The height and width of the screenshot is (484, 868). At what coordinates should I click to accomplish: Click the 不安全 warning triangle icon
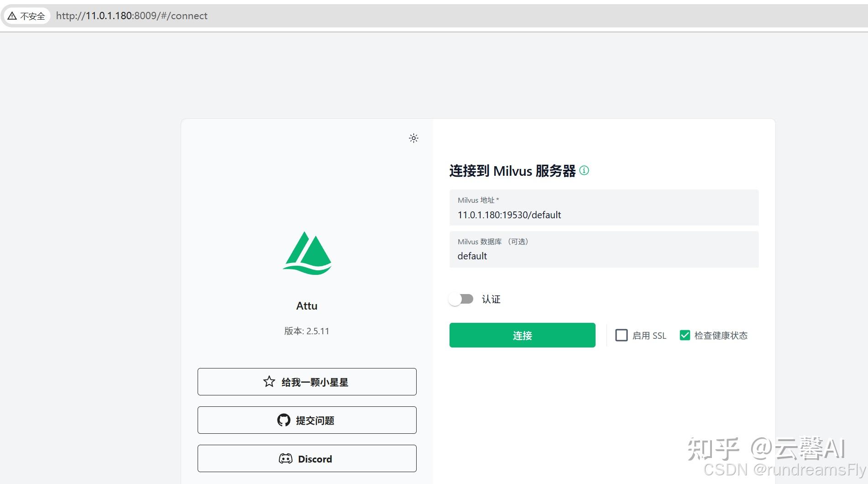[11, 16]
